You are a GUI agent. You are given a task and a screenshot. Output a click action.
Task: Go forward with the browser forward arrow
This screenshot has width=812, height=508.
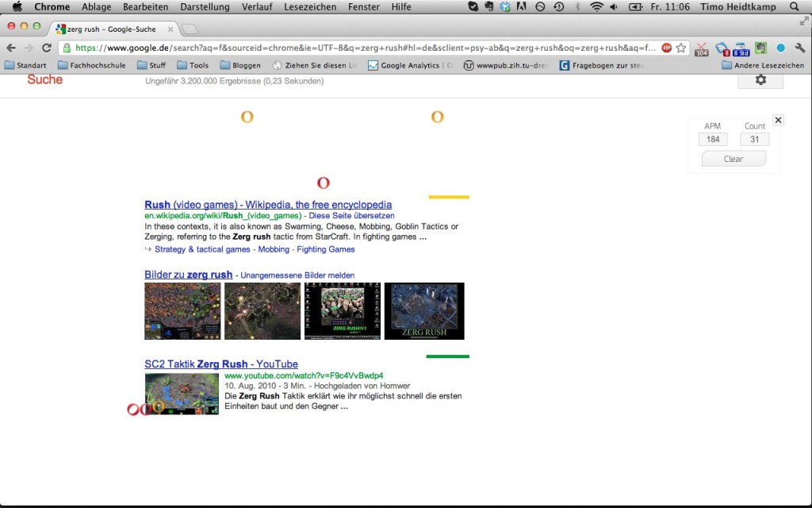tap(29, 48)
